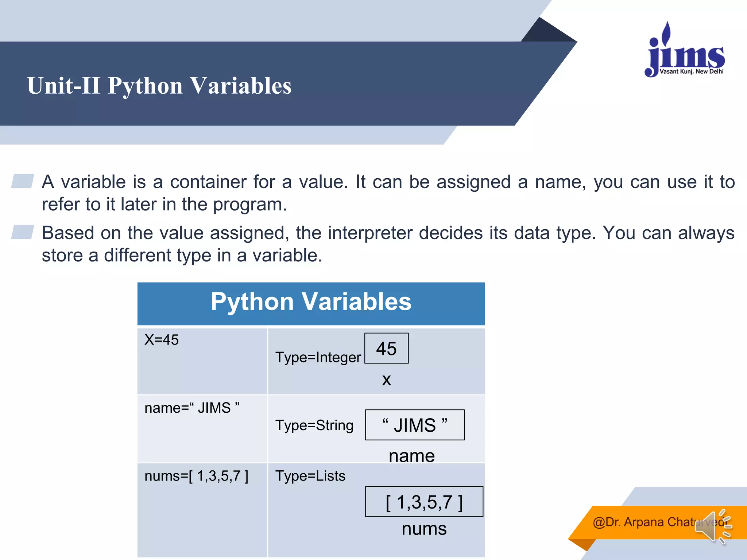Click the 'X=45' table cell

202,361
